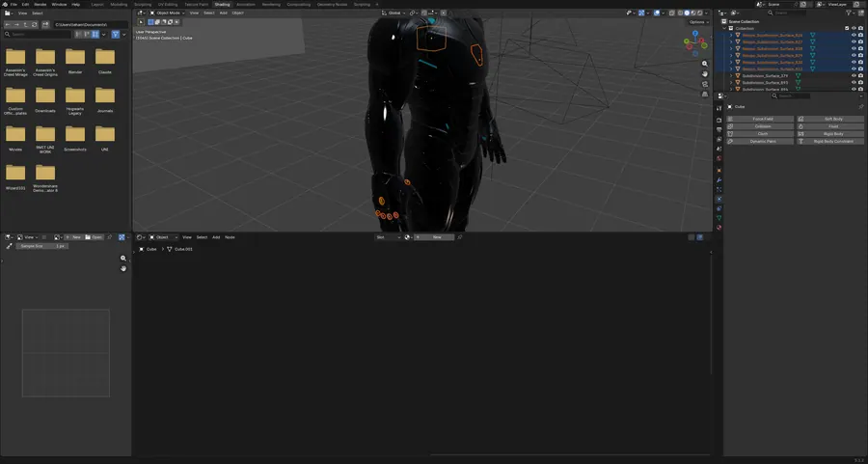Image resolution: width=868 pixels, height=464 pixels.
Task: Switch to the Texture Paint workspace tab
Action: [x=197, y=5]
